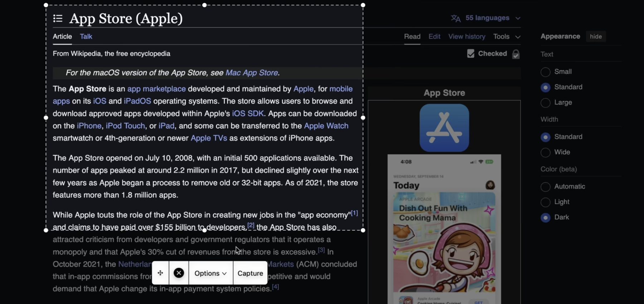The width and height of the screenshot is (644, 304).
Task: Open the Tools dropdown menu
Action: tap(507, 36)
